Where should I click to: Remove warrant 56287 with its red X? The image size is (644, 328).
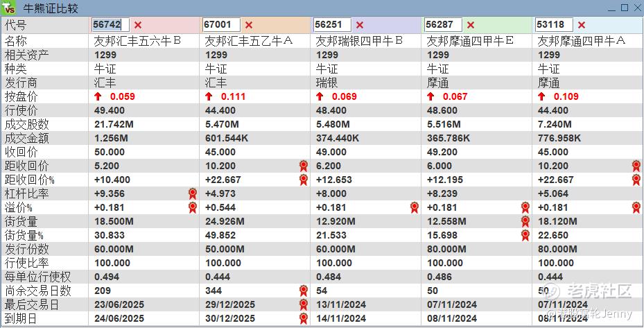click(x=471, y=25)
